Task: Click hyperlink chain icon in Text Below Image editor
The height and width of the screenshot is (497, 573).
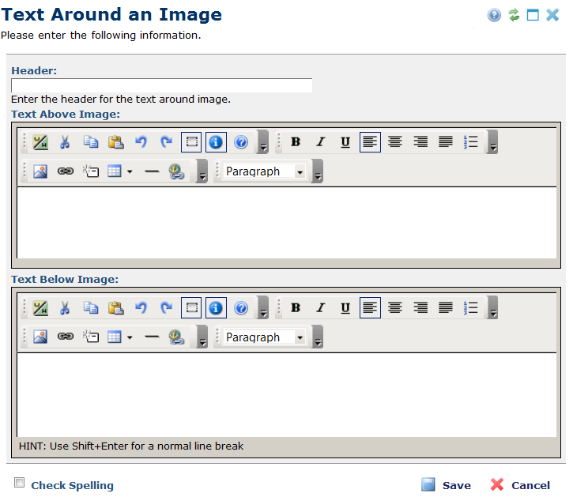Action: click(x=65, y=337)
